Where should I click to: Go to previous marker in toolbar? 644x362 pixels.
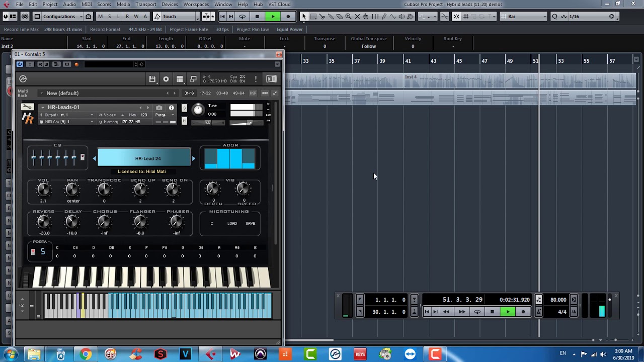[x=223, y=17]
